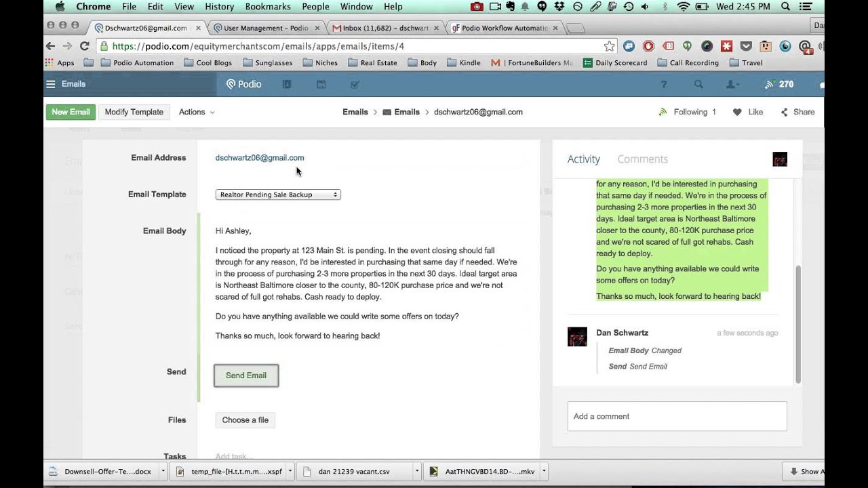Open the Dropbox menu bar icon
This screenshot has height=488, width=868.
click(x=559, y=7)
